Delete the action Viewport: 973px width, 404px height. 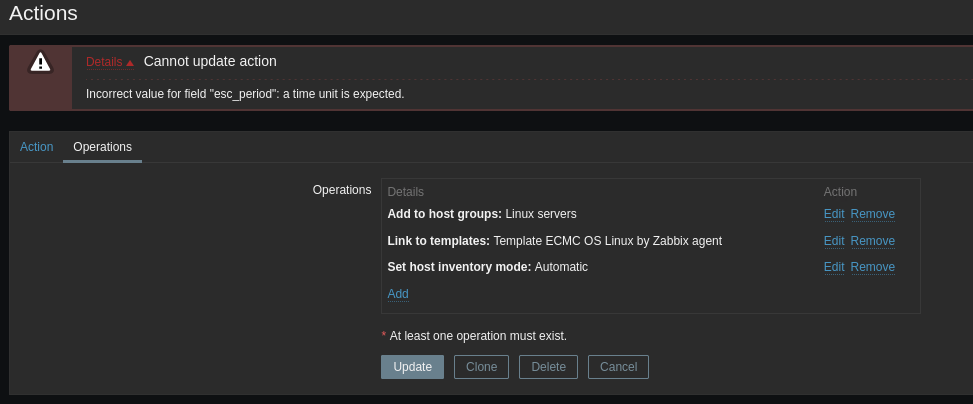click(x=548, y=367)
